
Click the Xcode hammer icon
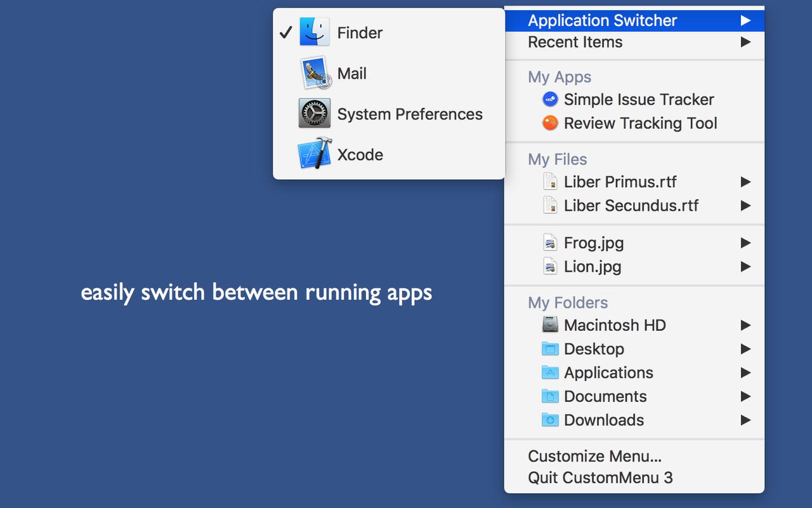click(x=315, y=154)
